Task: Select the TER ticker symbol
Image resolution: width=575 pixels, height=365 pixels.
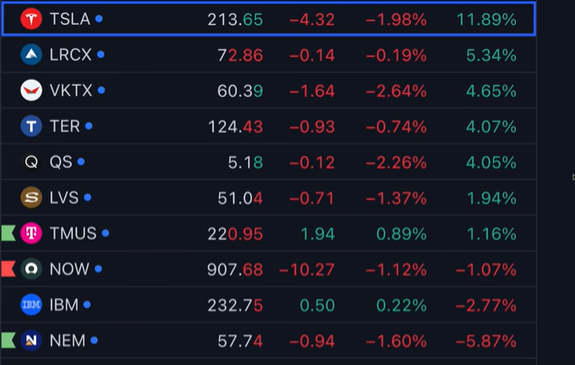Action: pyautogui.click(x=65, y=127)
